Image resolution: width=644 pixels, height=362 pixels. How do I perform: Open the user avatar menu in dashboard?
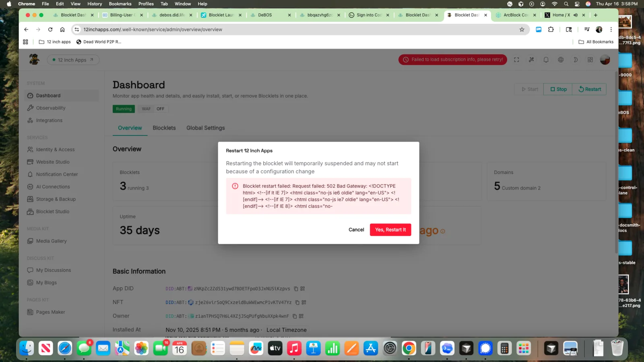pos(605,60)
